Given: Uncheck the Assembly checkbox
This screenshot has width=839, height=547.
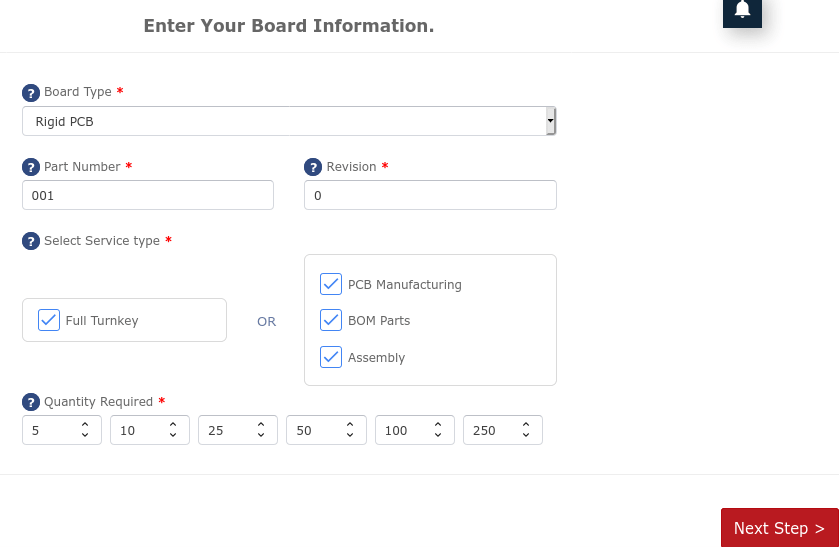Looking at the screenshot, I should pos(331,357).
